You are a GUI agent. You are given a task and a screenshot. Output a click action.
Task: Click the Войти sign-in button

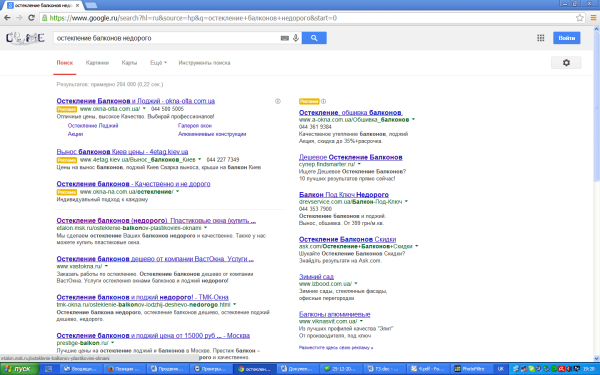point(567,38)
